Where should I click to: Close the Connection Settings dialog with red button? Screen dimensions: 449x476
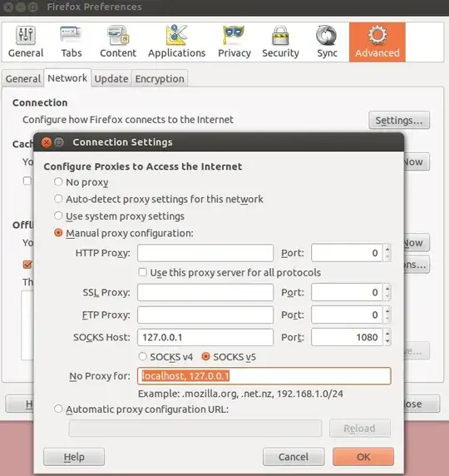(x=47, y=142)
